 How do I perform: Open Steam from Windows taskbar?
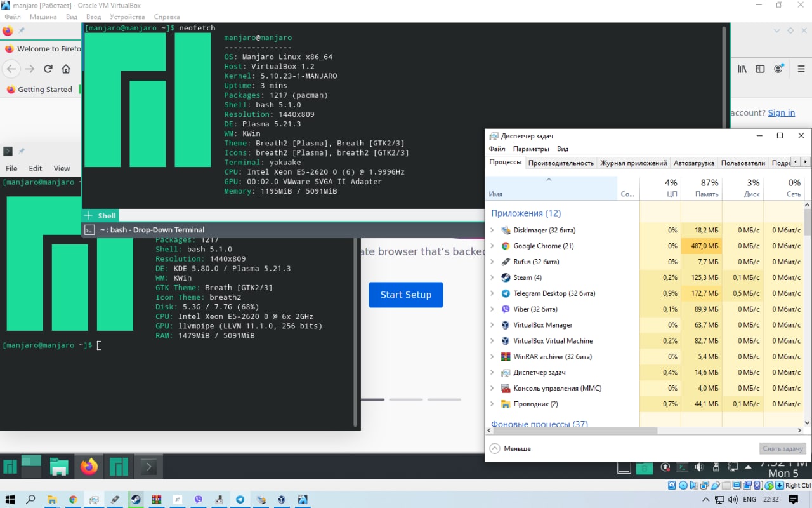pos(136,500)
